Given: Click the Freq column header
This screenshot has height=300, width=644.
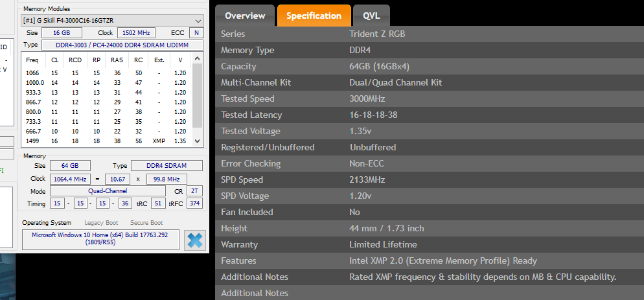Looking at the screenshot, I should (32, 60).
